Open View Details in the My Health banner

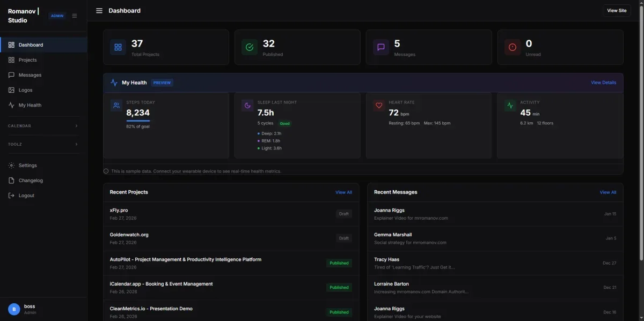(x=603, y=83)
